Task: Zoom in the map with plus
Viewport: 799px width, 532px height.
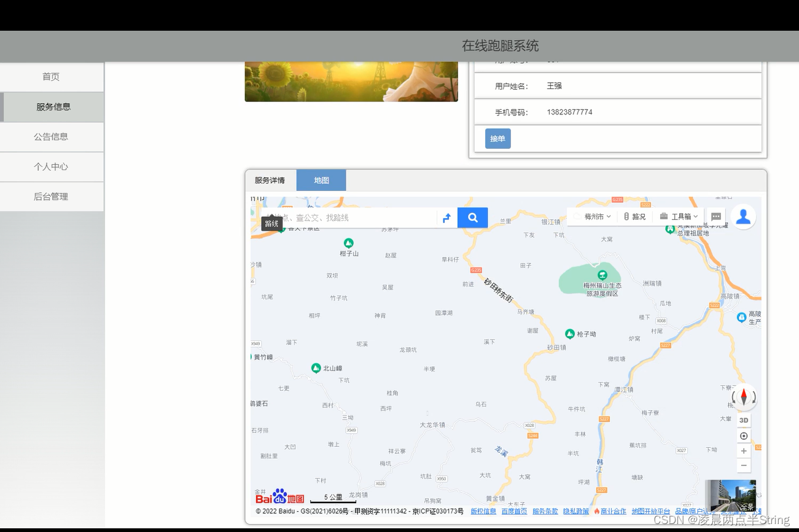Action: click(x=744, y=451)
